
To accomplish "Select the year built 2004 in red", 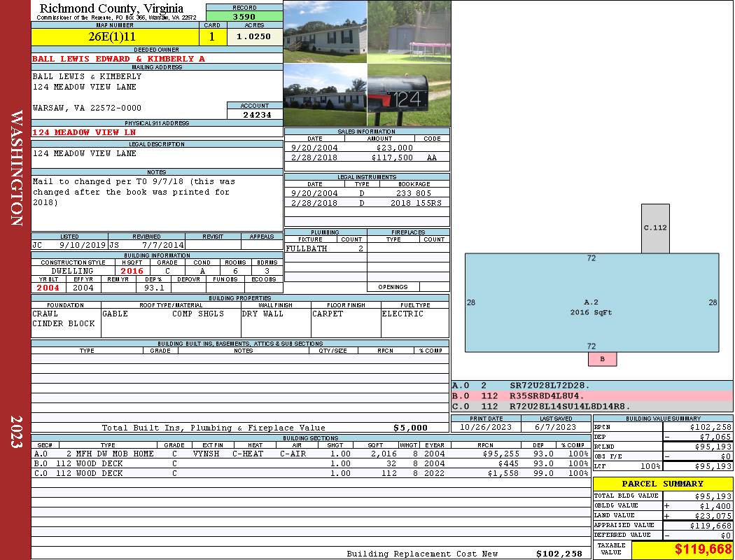I will (48, 288).
